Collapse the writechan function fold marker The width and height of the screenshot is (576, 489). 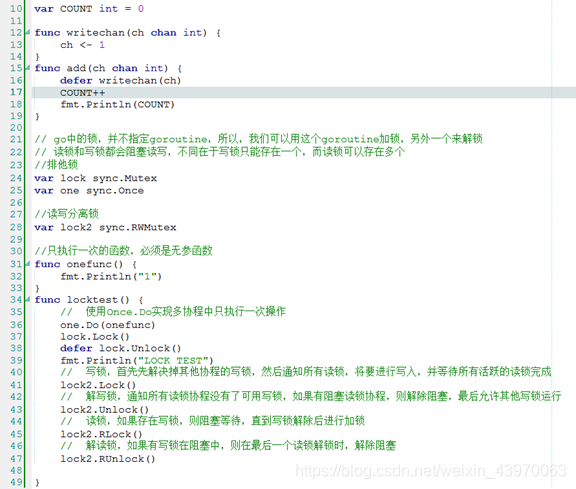coord(28,32)
